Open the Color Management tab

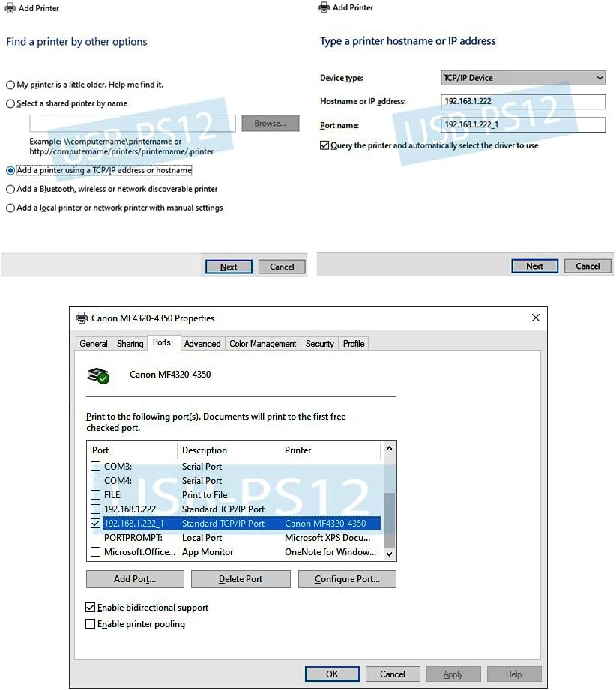coord(262,344)
